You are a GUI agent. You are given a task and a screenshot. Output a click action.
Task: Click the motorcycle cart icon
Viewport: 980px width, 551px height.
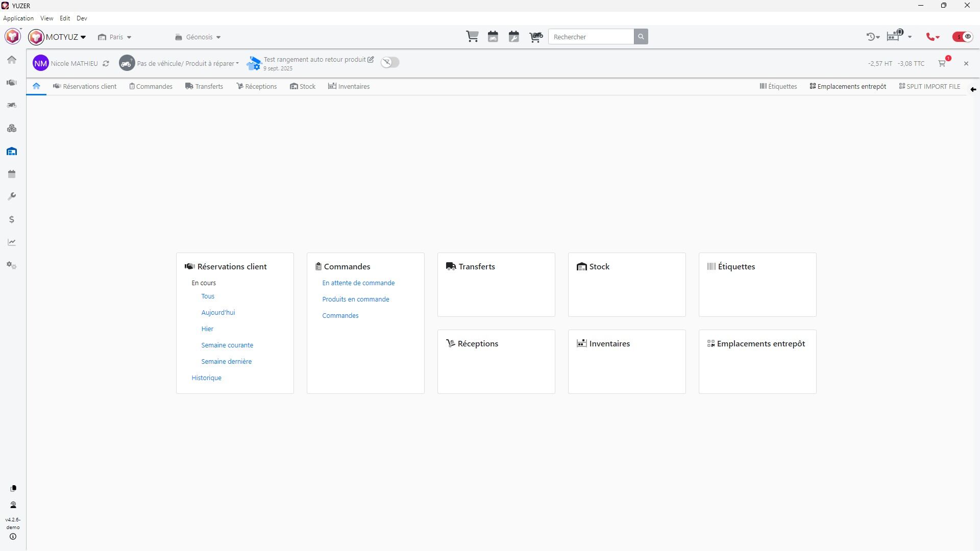click(535, 37)
